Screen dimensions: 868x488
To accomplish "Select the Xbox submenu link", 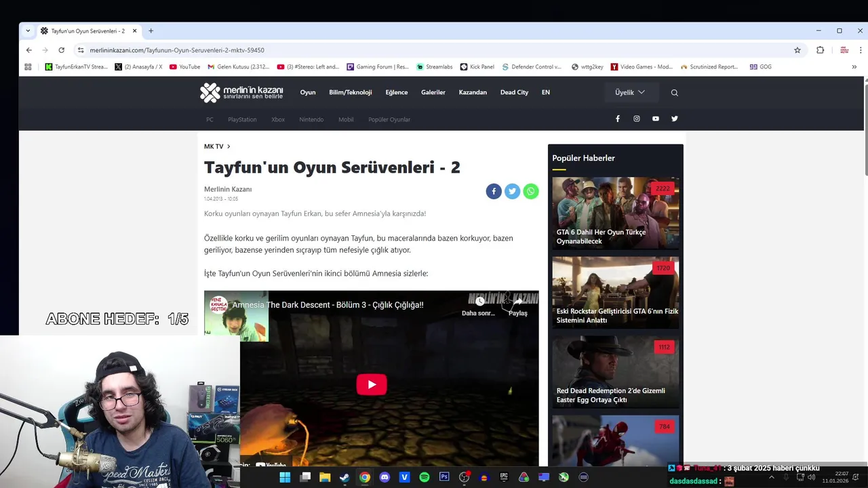I will pyautogui.click(x=278, y=120).
